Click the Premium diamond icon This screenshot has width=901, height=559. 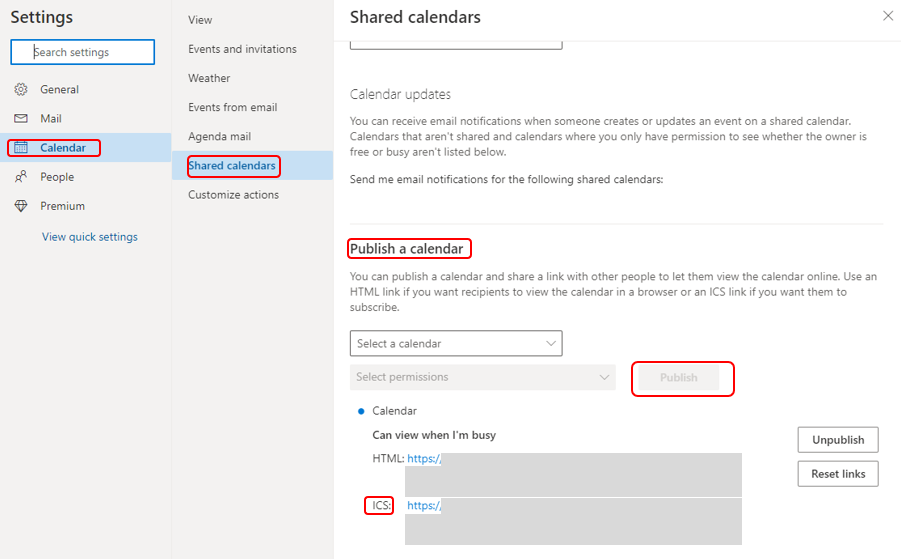20,206
